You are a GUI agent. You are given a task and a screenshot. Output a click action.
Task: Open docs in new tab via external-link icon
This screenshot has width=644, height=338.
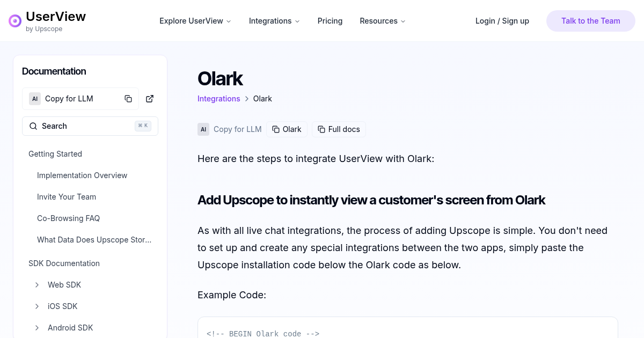(150, 99)
